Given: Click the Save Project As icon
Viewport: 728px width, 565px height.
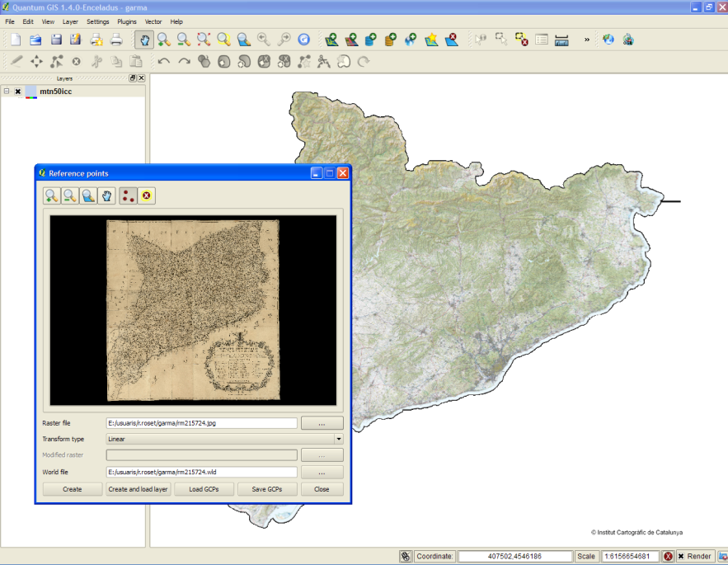Looking at the screenshot, I should (76, 40).
